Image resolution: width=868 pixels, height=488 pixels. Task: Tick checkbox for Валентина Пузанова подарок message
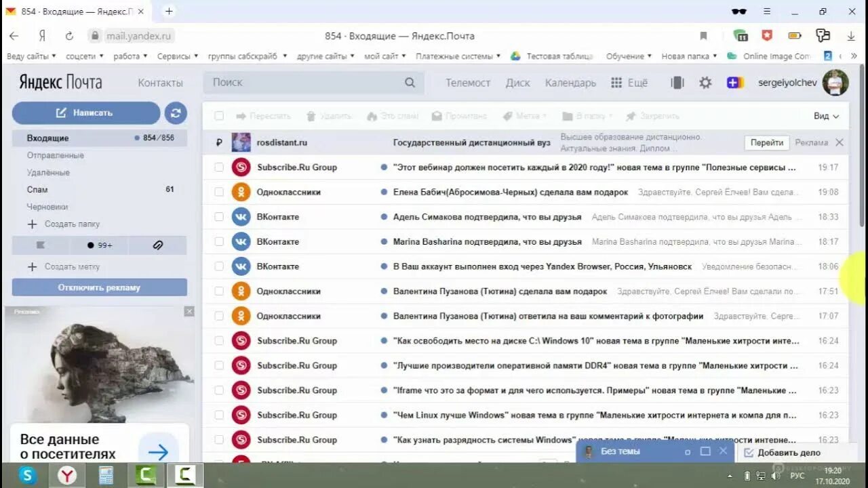pos(219,291)
